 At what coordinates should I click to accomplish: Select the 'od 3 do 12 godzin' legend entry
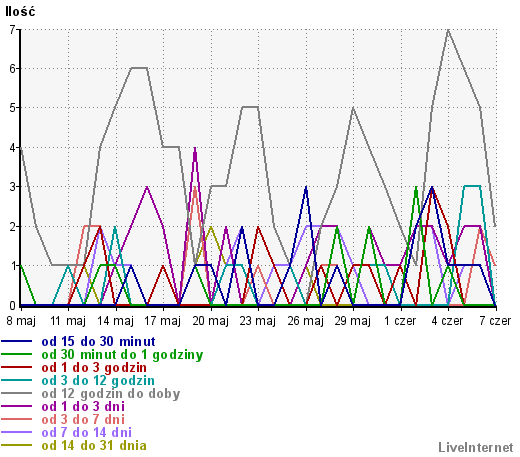pyautogui.click(x=98, y=381)
